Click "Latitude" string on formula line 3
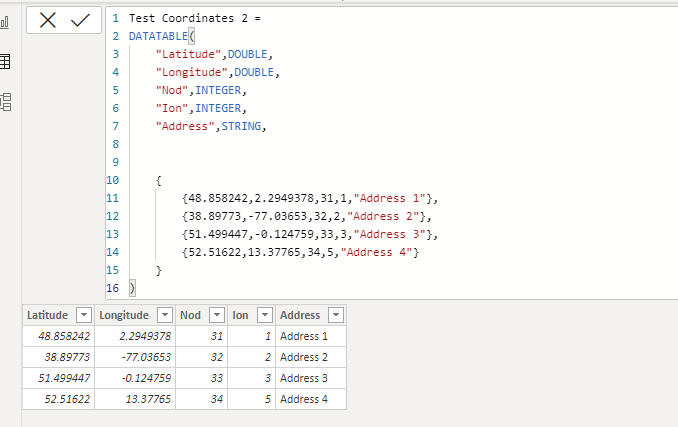Image resolution: width=678 pixels, height=427 pixels. (x=189, y=54)
